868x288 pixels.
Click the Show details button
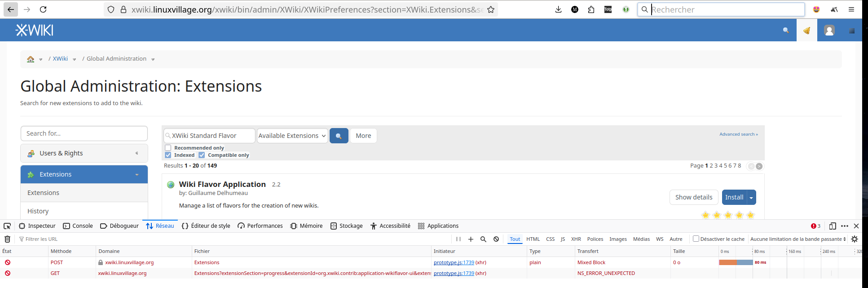tap(693, 197)
